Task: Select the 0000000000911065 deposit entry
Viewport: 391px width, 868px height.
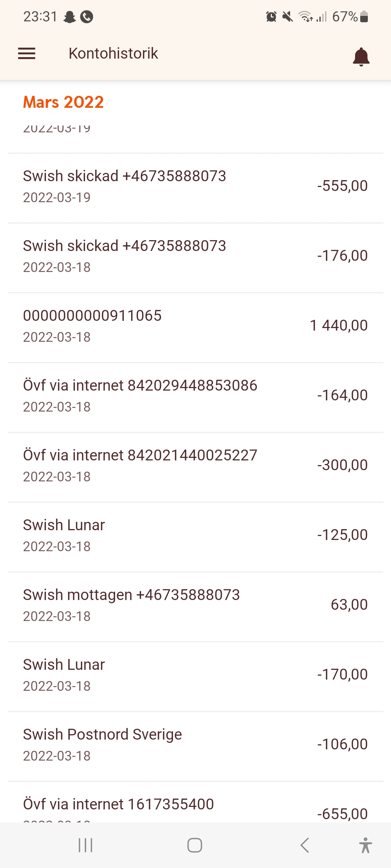Action: pos(195,326)
